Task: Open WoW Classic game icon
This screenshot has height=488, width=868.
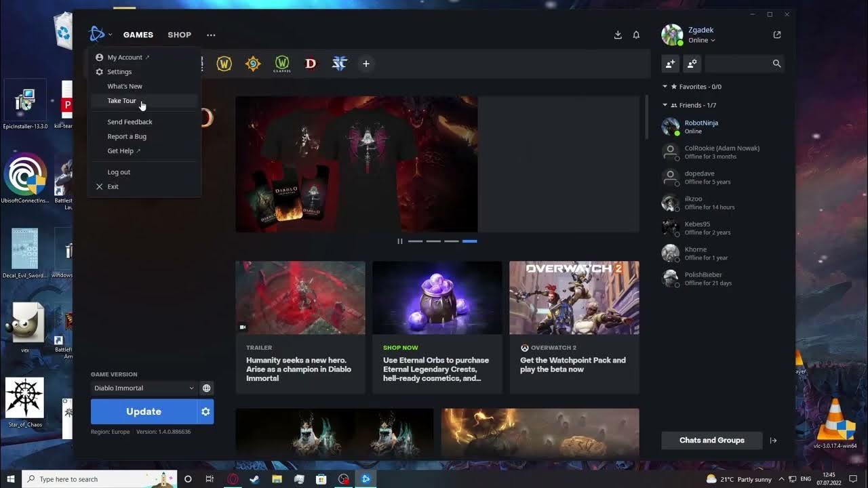Action: pos(281,64)
